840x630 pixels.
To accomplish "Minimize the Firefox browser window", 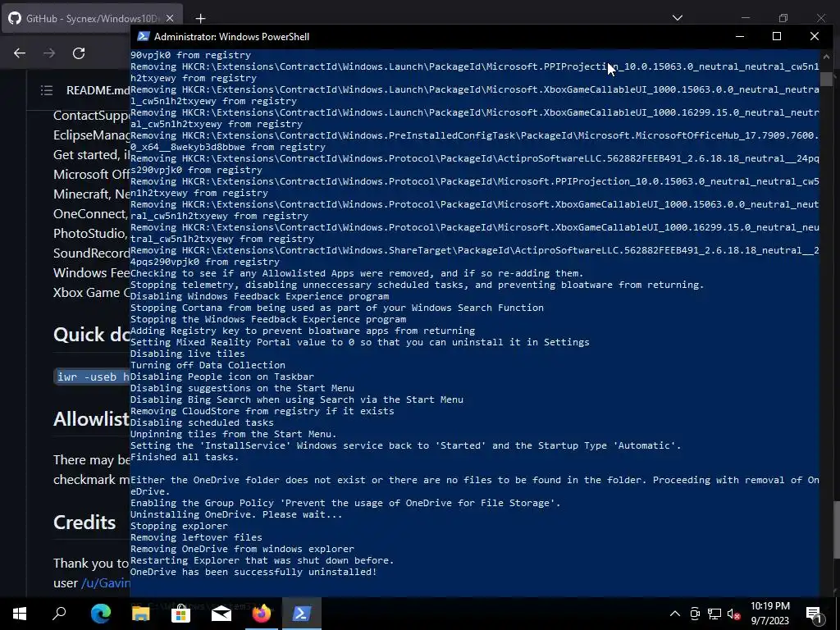I will (745, 18).
